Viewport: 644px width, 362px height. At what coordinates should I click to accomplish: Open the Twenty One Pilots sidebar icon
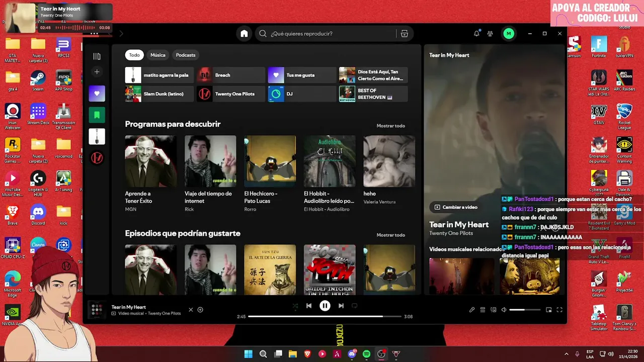tap(97, 158)
